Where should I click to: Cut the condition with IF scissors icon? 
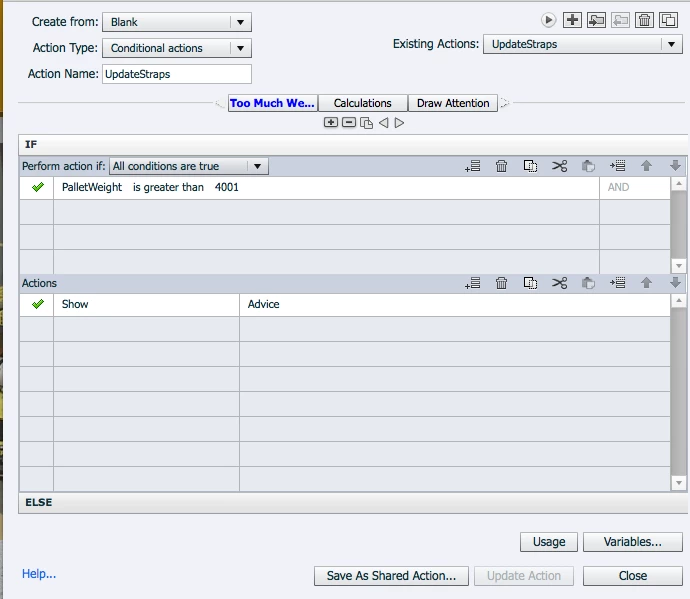point(559,166)
